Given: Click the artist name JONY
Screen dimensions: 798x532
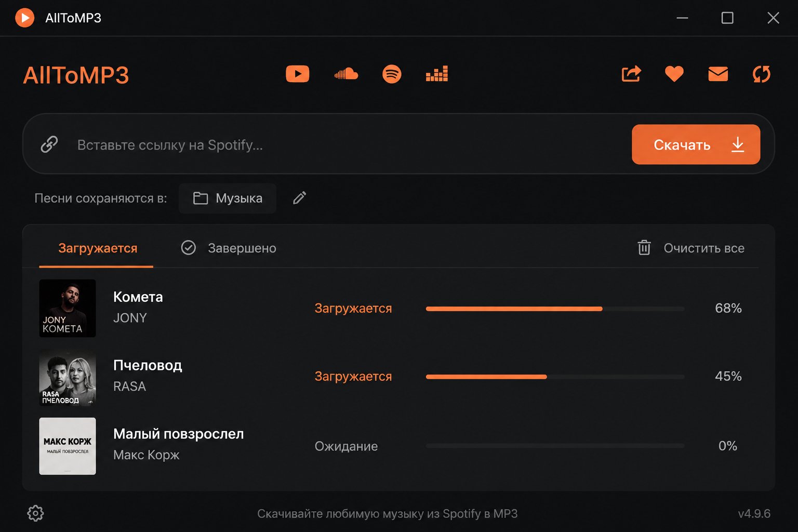Looking at the screenshot, I should [x=130, y=317].
